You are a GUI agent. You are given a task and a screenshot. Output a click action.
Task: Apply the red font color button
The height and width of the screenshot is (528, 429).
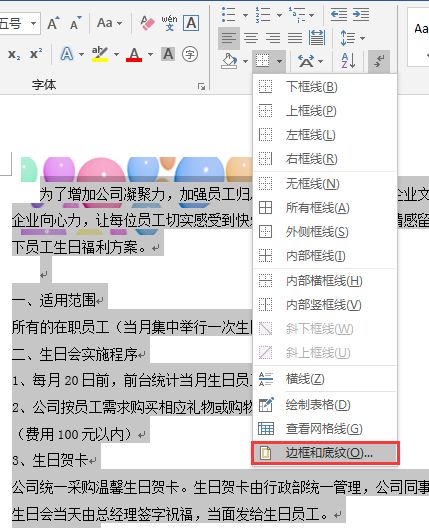point(134,54)
